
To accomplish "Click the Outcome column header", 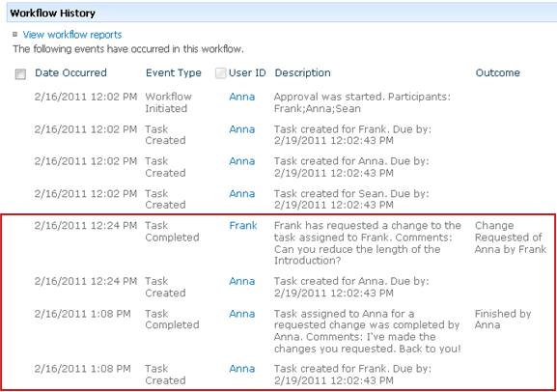I will [x=498, y=72].
